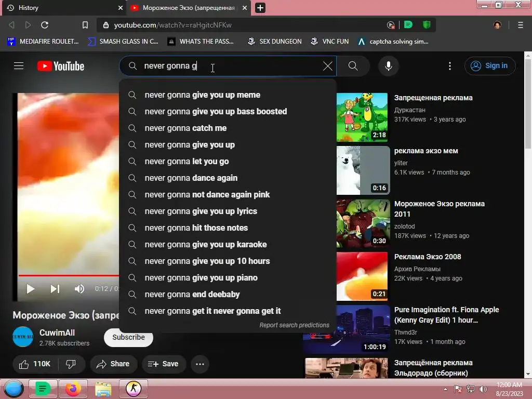
Task: Go back in browser history
Action: point(12,25)
